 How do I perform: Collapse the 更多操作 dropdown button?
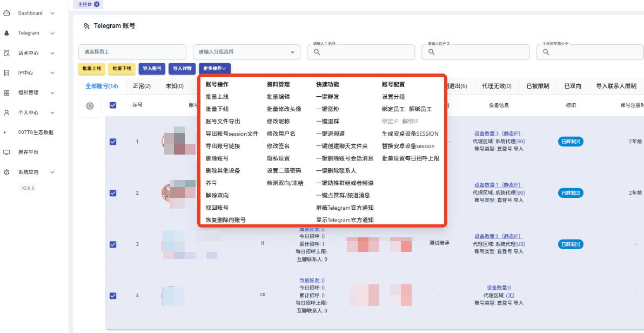[x=214, y=69]
